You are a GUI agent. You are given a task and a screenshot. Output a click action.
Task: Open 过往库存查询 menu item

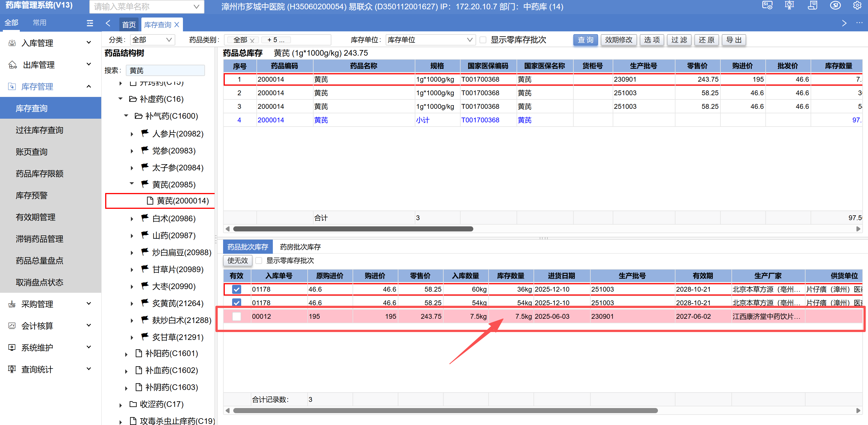pyautogui.click(x=39, y=130)
